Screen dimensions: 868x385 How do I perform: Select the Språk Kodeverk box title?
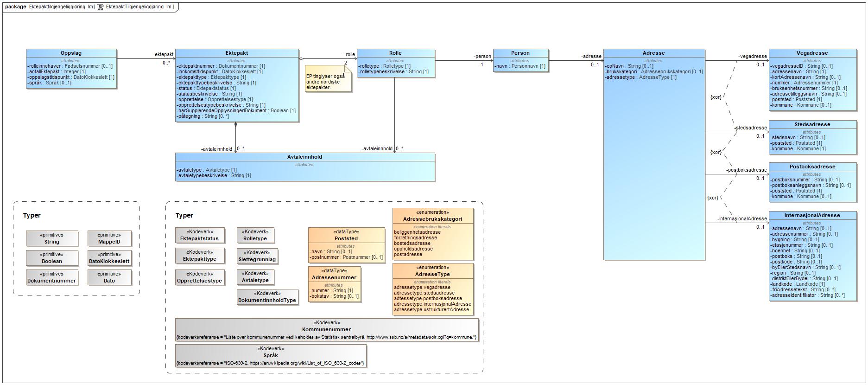coord(271,355)
